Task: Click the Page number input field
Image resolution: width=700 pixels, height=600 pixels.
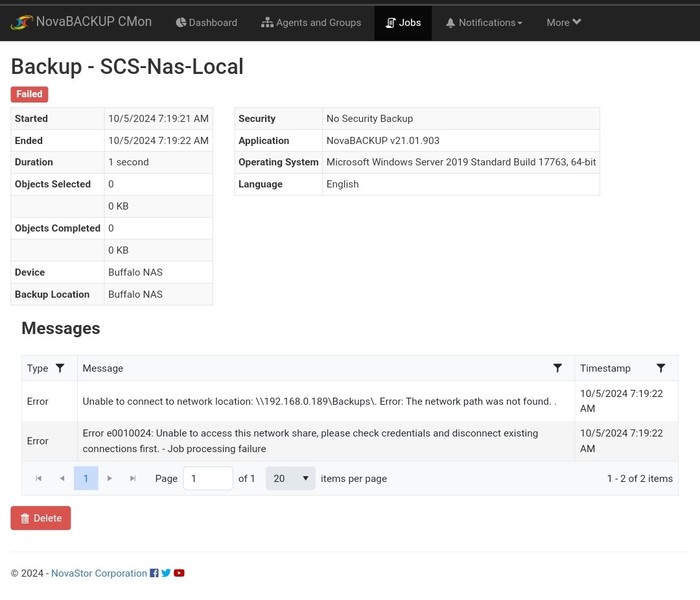Action: 208,479
